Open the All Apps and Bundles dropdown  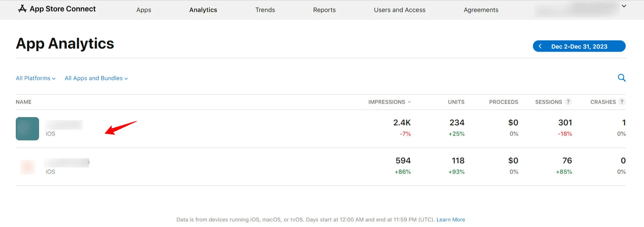(x=96, y=78)
